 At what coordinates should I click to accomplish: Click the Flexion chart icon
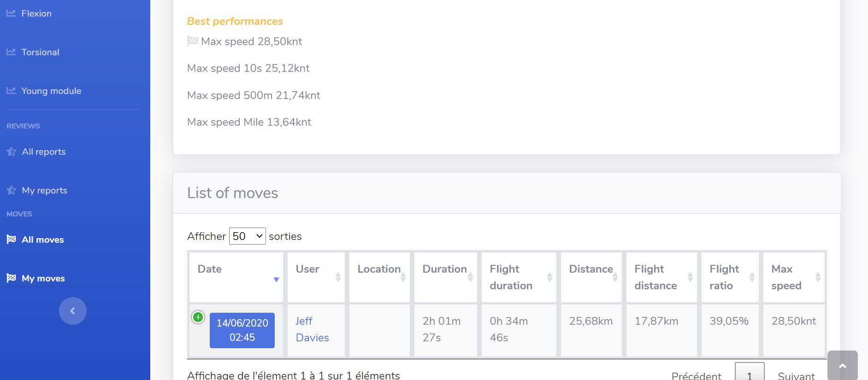11,13
